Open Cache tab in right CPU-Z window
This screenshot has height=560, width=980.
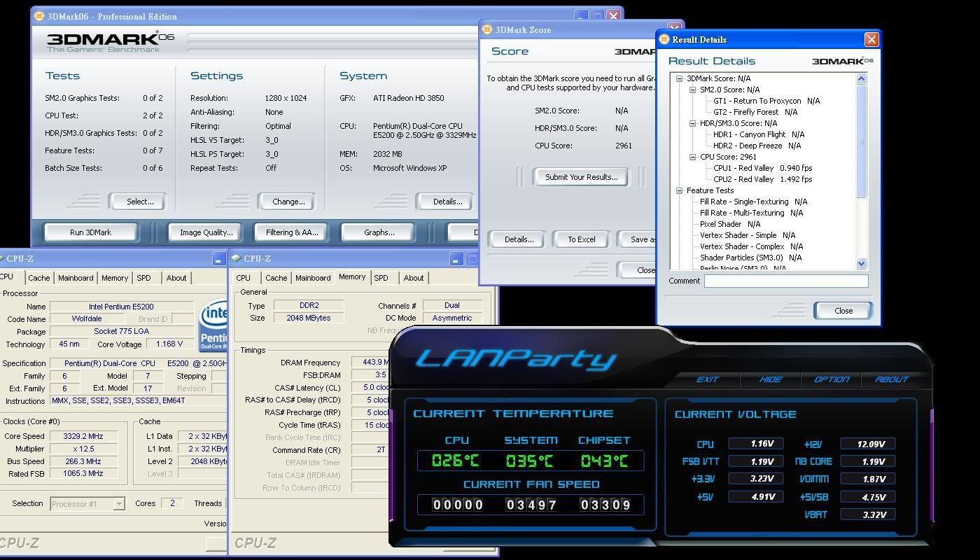tap(276, 278)
